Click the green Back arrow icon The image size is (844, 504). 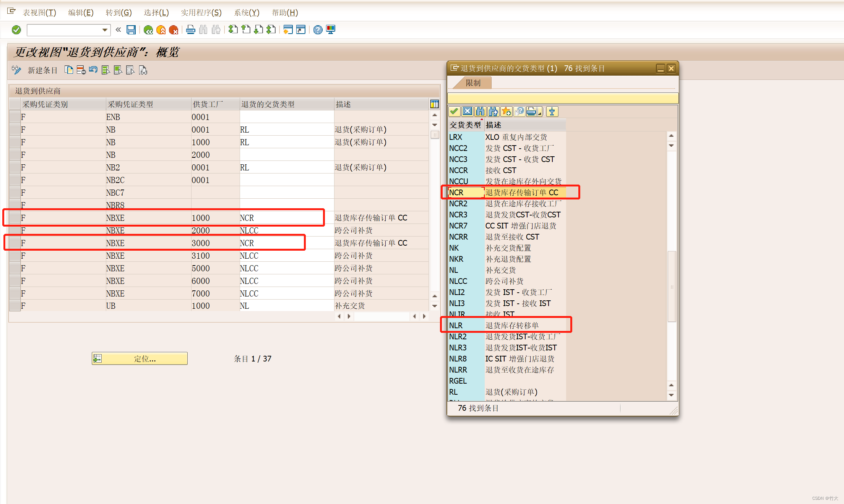(x=148, y=30)
